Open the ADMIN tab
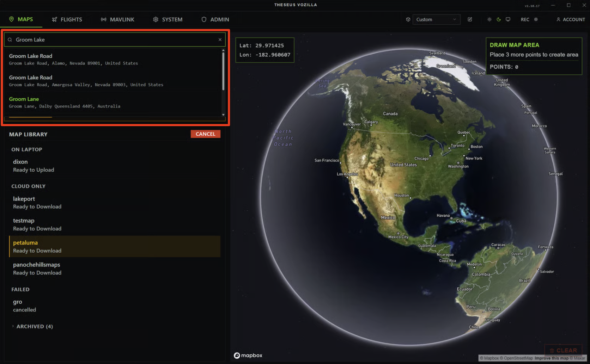This screenshot has height=364, width=590. (x=215, y=19)
